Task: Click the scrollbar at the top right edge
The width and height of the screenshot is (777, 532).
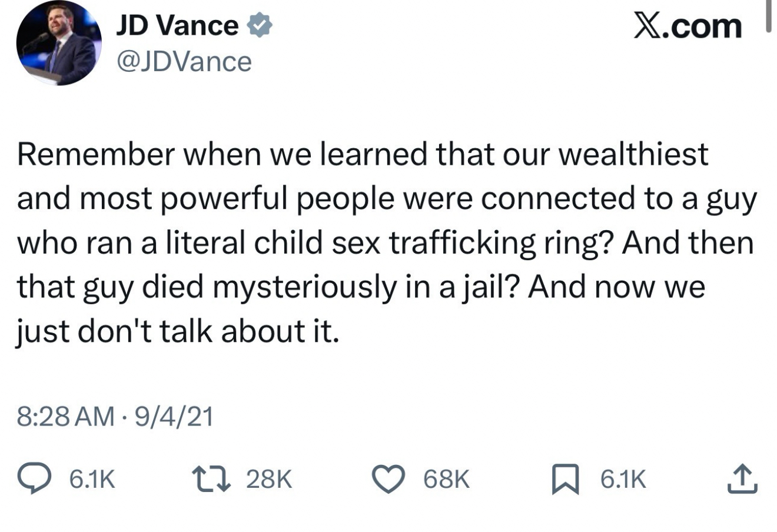Action: [x=768, y=15]
